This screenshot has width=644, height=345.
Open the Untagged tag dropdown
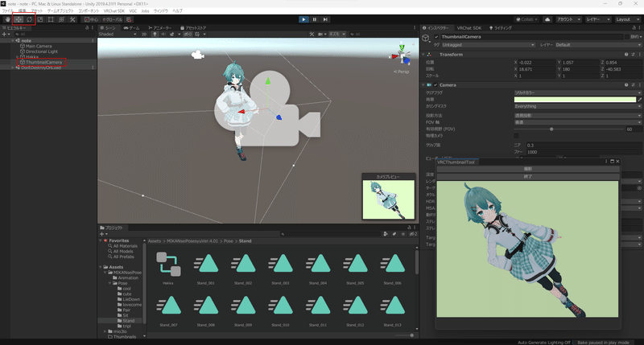(x=489, y=45)
